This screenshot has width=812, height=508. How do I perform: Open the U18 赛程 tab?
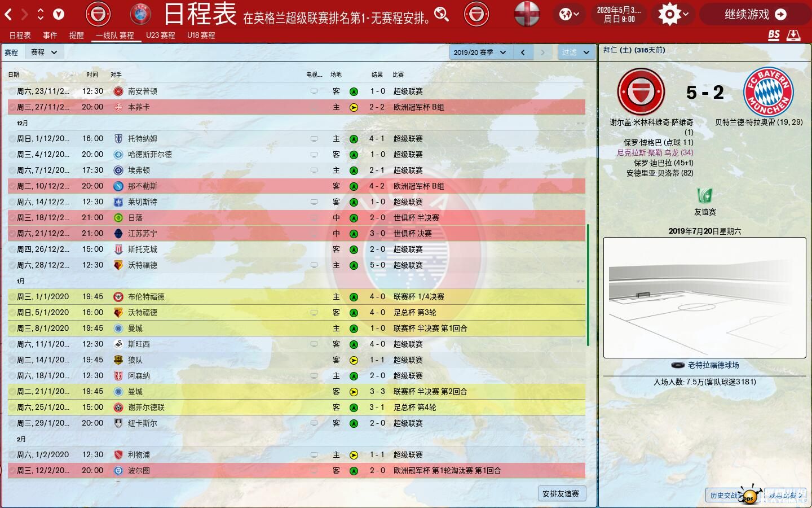201,35
